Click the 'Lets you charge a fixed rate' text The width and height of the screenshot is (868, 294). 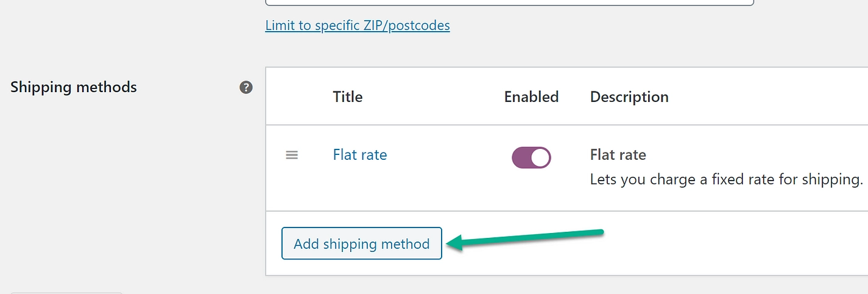point(726,180)
